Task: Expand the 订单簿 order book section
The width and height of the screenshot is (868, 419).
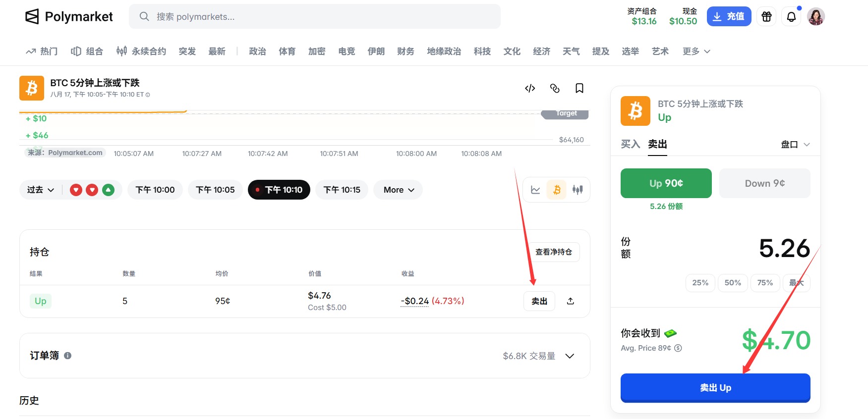Action: pyautogui.click(x=570, y=356)
